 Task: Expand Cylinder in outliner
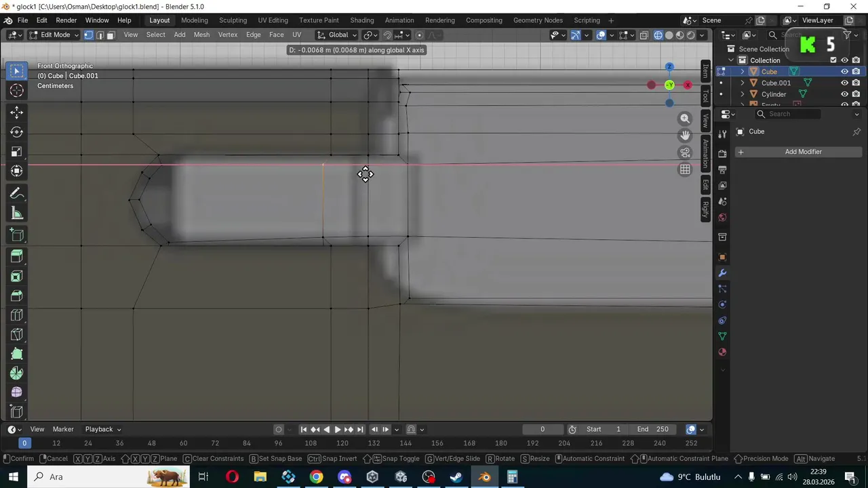(742, 94)
